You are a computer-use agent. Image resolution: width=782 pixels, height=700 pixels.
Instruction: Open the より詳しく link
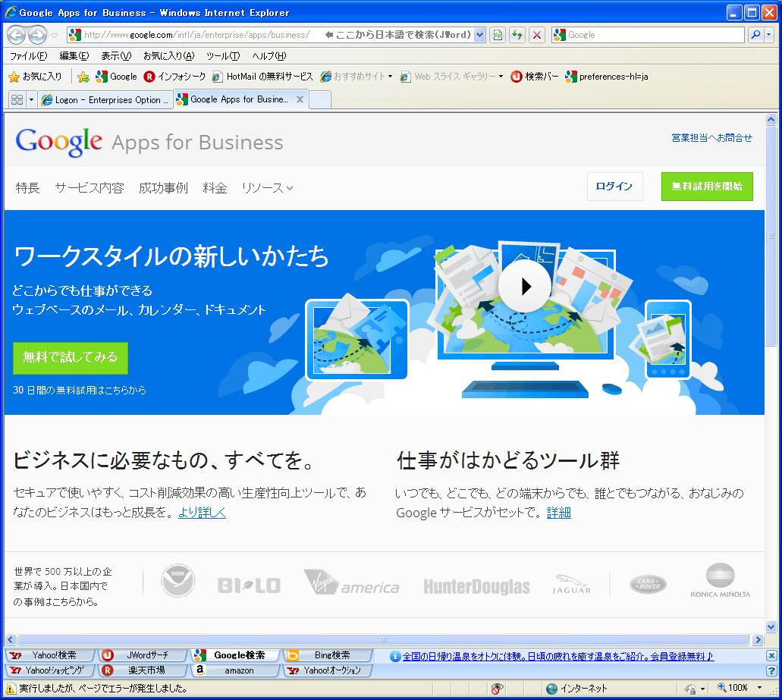point(202,513)
